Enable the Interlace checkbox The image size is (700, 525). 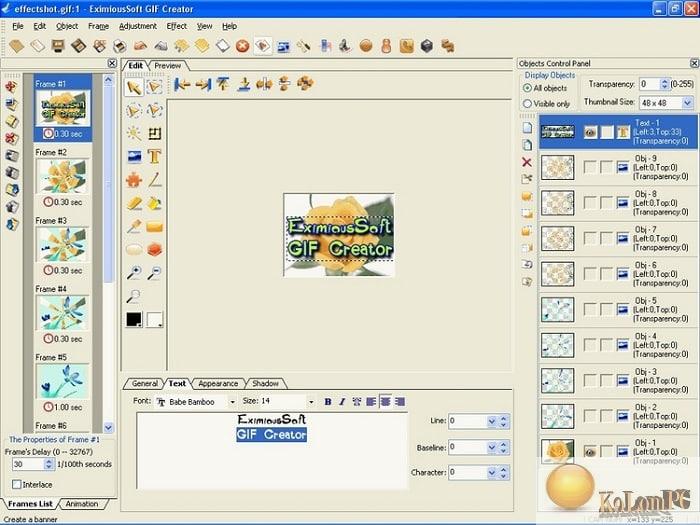pos(17,484)
